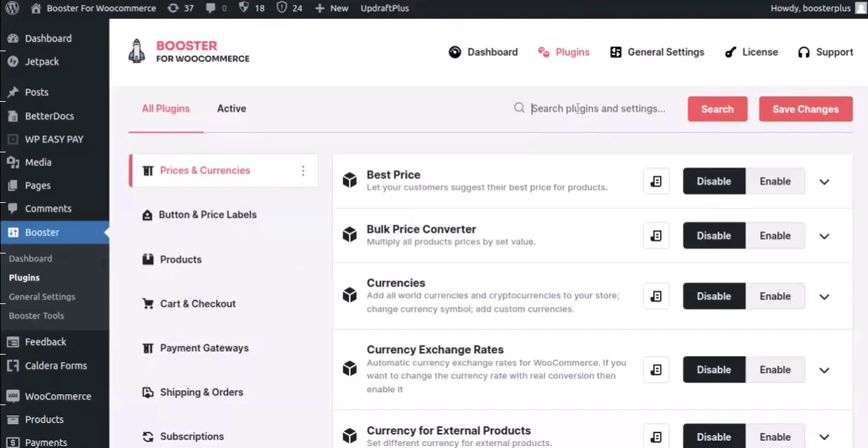Image resolution: width=868 pixels, height=448 pixels.
Task: Open the shield icon showing 18
Action: point(251,8)
